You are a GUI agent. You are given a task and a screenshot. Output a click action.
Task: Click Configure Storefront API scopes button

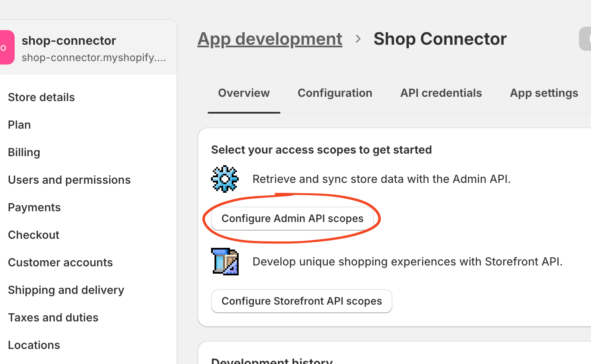(302, 301)
